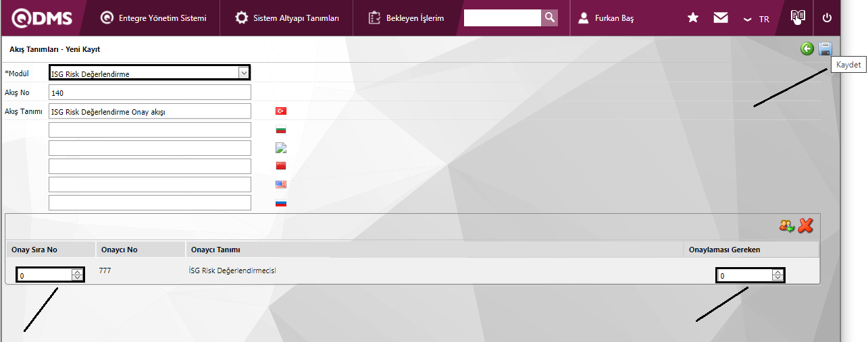
Task: Click the QDMS logo
Action: (x=41, y=18)
